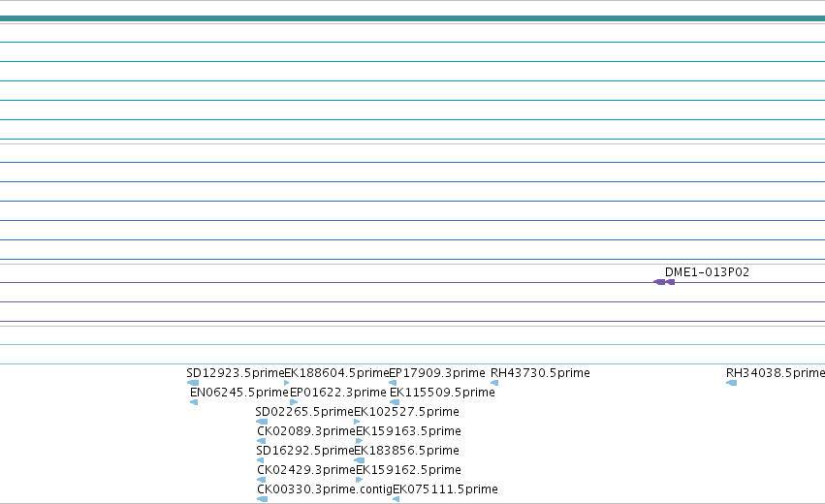
Task: Select the arrow glyph under SD12923.5prime
Action: click(193, 383)
